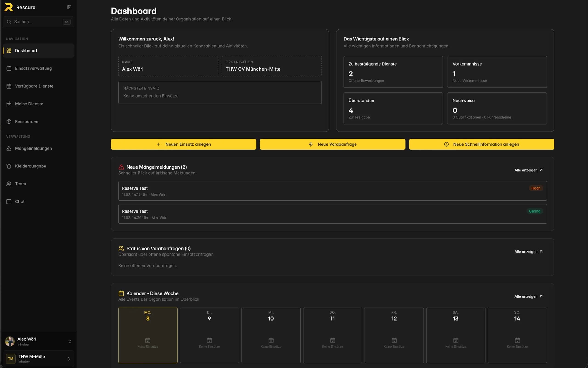The height and width of the screenshot is (368, 588).
Task: Open full calendar via Alle anzeigen
Action: [528, 296]
